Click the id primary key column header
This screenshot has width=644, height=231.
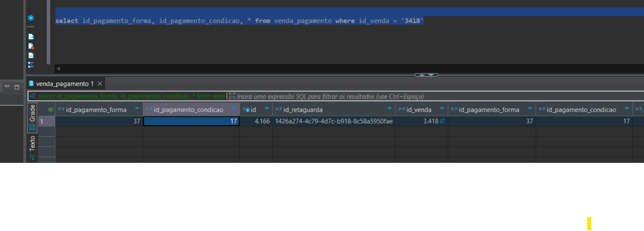[256, 110]
